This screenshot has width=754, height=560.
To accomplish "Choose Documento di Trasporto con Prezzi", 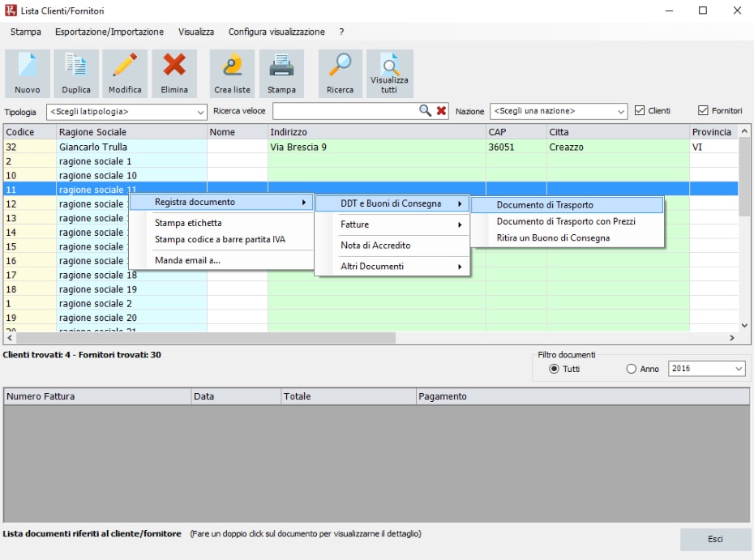I will point(568,221).
